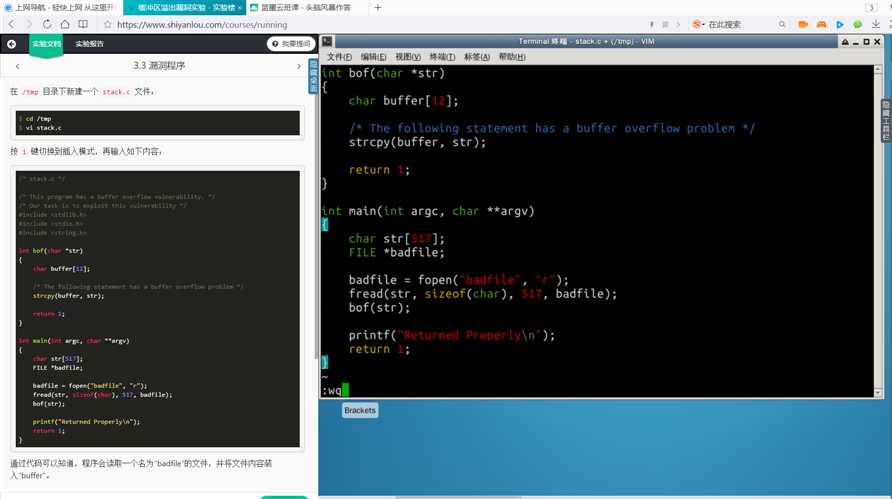
Task: Click the printf("Returned Properly\n") line in vim
Action: 452,335
